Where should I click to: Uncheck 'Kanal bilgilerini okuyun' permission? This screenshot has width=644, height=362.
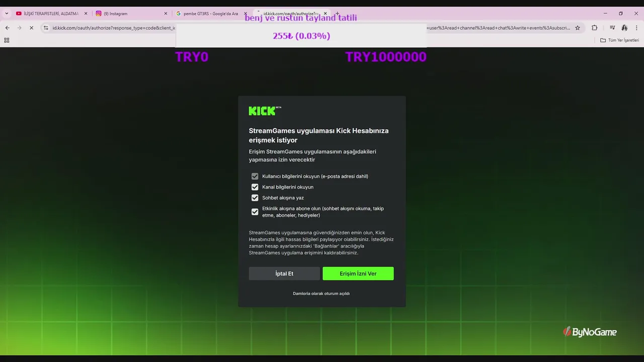click(x=255, y=187)
